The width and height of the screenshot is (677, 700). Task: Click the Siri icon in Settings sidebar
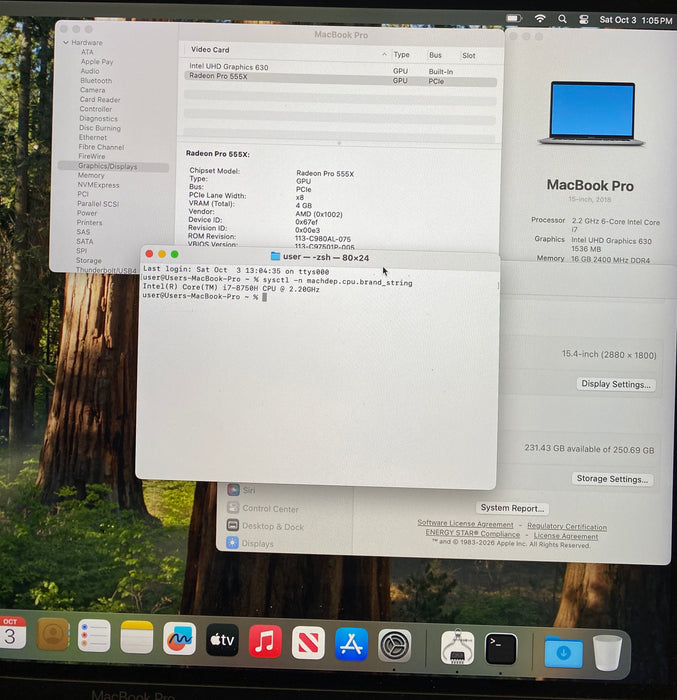(x=234, y=490)
